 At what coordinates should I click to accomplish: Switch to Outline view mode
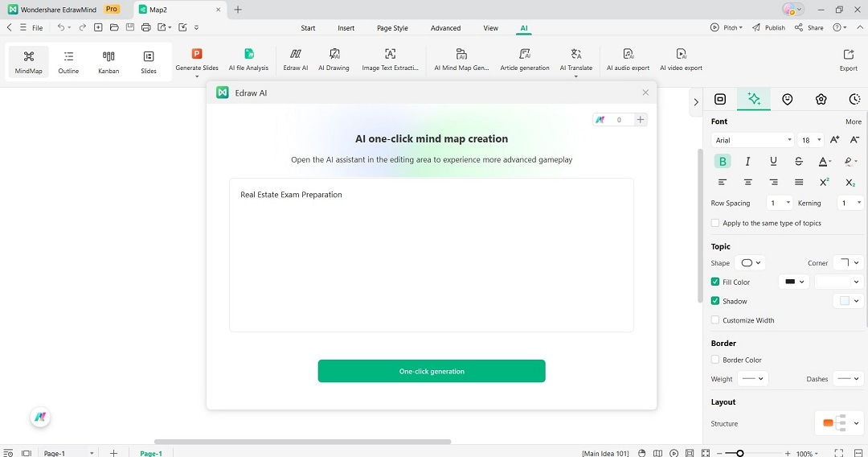click(x=68, y=61)
